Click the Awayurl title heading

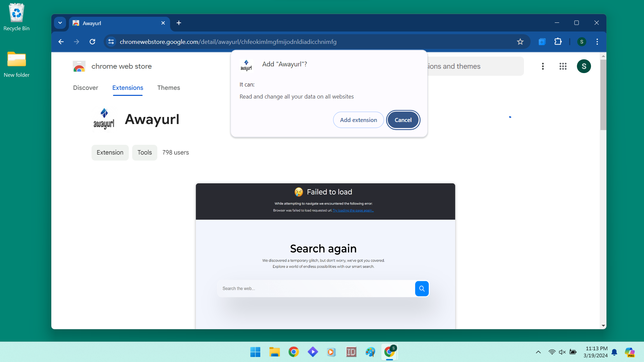[x=152, y=119]
